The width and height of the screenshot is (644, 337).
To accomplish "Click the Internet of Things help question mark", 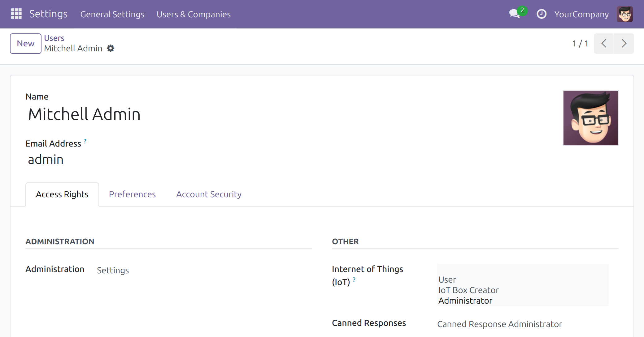I will pyautogui.click(x=354, y=279).
